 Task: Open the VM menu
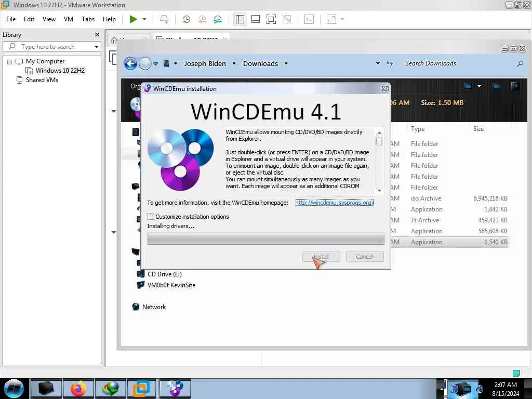point(69,19)
